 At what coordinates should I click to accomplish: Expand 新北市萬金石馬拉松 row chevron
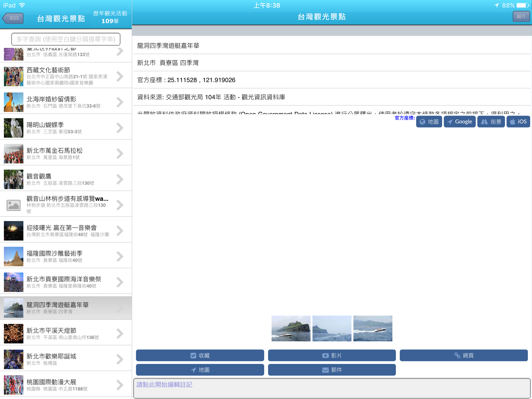(120, 154)
